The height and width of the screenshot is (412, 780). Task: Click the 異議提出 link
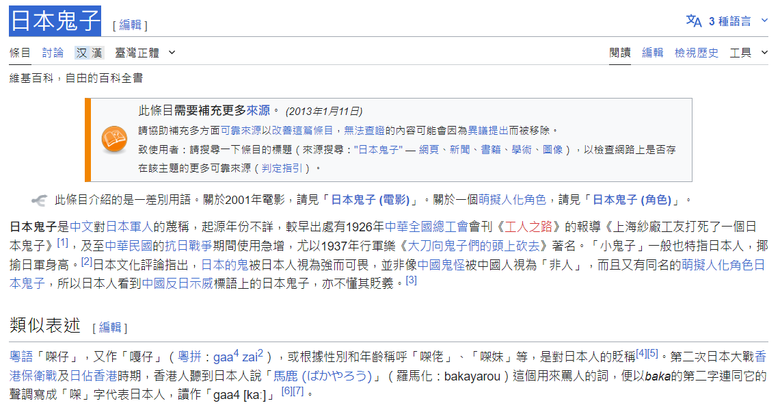click(488, 130)
